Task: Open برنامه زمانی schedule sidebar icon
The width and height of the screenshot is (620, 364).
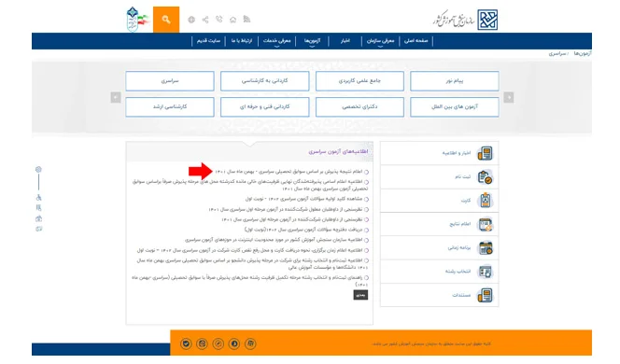Action: 486,248
